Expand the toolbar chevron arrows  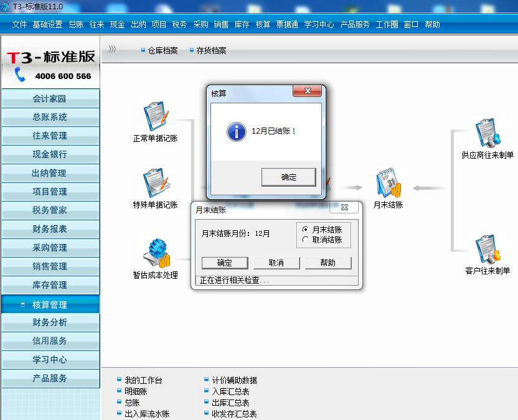pyautogui.click(x=112, y=50)
